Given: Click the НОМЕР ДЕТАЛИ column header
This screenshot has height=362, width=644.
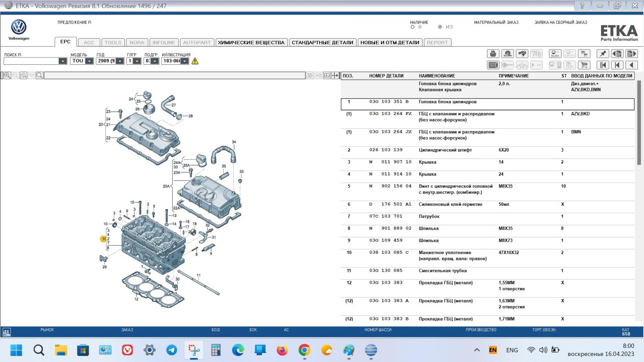Looking at the screenshot, I should (x=386, y=76).
